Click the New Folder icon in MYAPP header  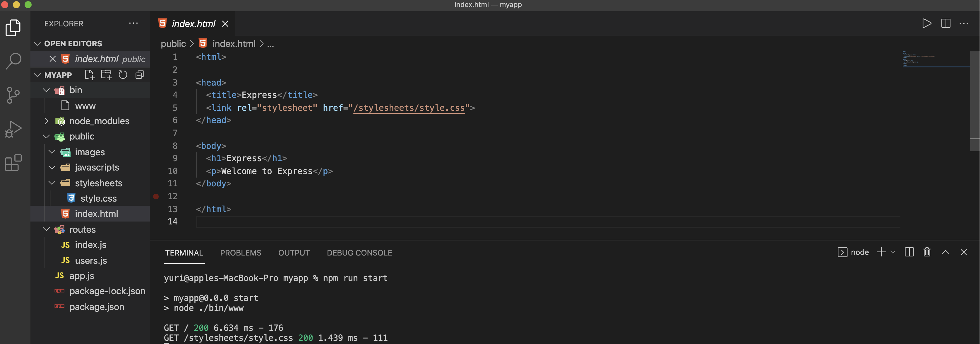106,75
